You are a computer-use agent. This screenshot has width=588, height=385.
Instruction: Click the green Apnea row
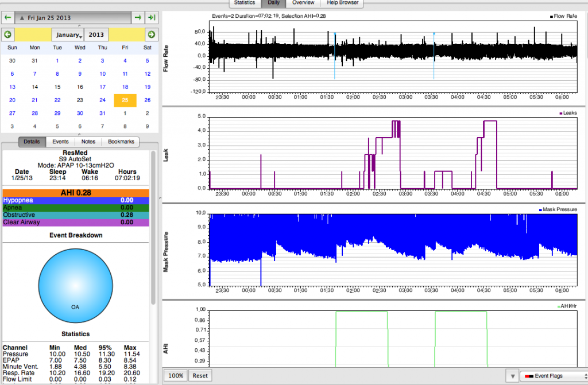tap(76, 208)
